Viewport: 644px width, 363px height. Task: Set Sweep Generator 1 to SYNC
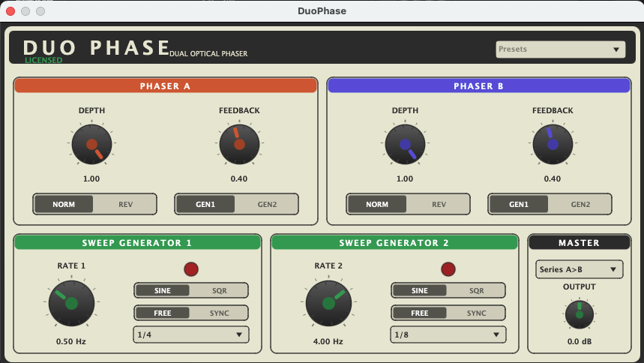(x=220, y=313)
